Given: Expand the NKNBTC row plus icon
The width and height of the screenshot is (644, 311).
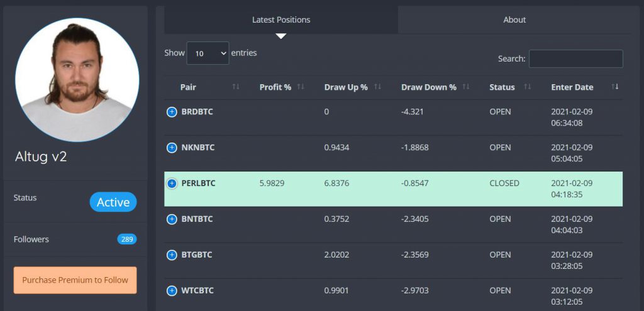Looking at the screenshot, I should coord(172,148).
